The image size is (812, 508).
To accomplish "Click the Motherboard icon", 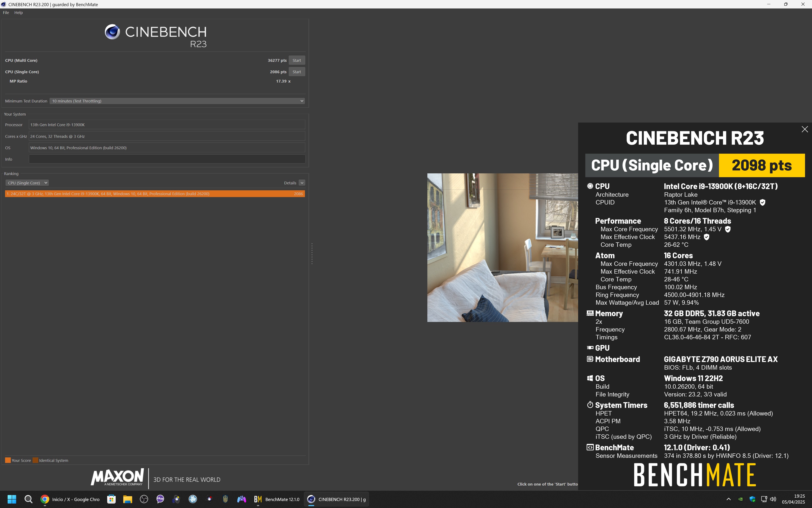I will pos(590,359).
